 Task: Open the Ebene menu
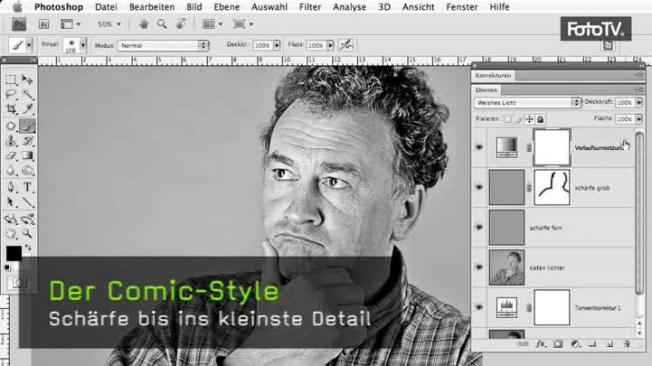[x=227, y=7]
